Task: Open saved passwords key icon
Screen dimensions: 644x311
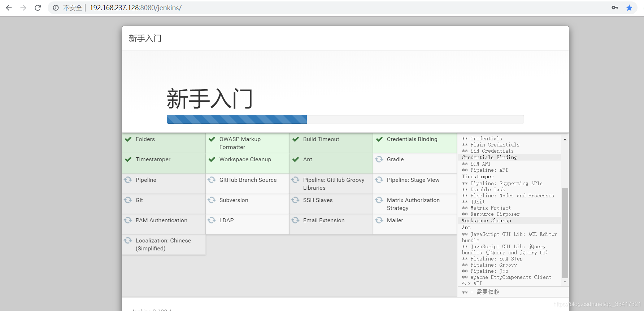Action: [x=615, y=8]
